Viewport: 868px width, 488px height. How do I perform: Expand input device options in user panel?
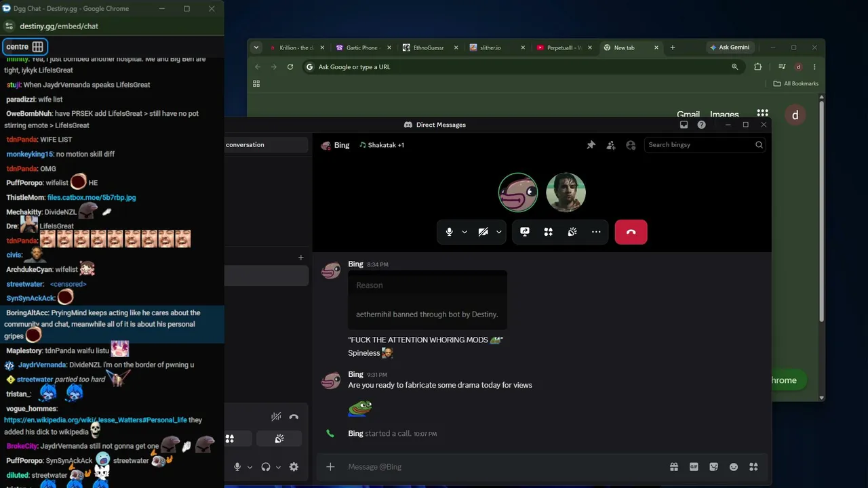pos(250,467)
